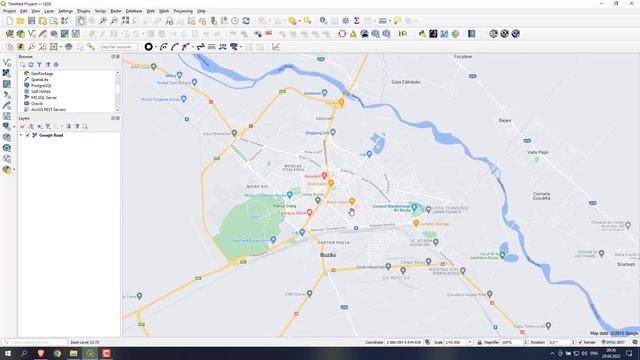
Task: Click the red polygon plugin icon
Action: coord(342,34)
